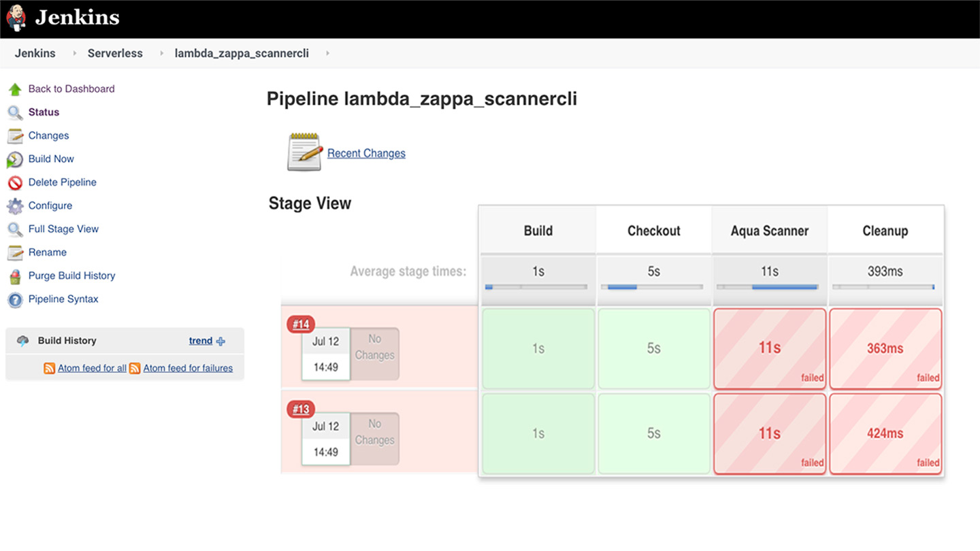
Task: Open Atom feed for all link
Action: click(92, 368)
